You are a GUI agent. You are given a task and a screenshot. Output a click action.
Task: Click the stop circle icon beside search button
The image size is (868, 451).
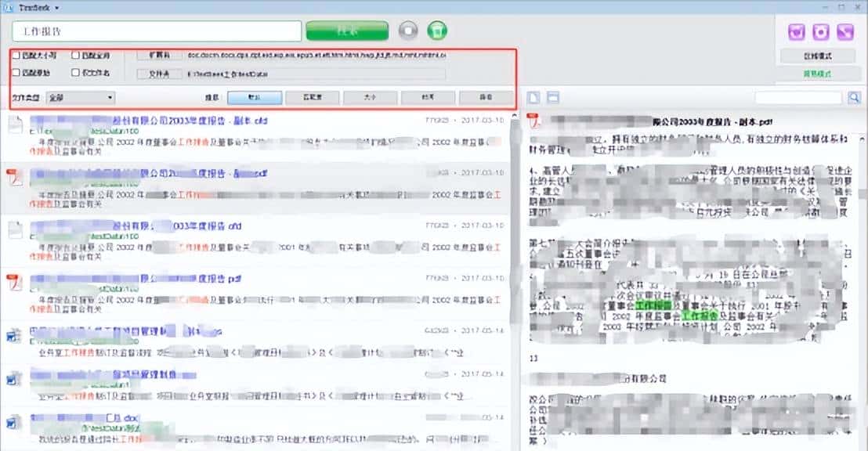408,31
